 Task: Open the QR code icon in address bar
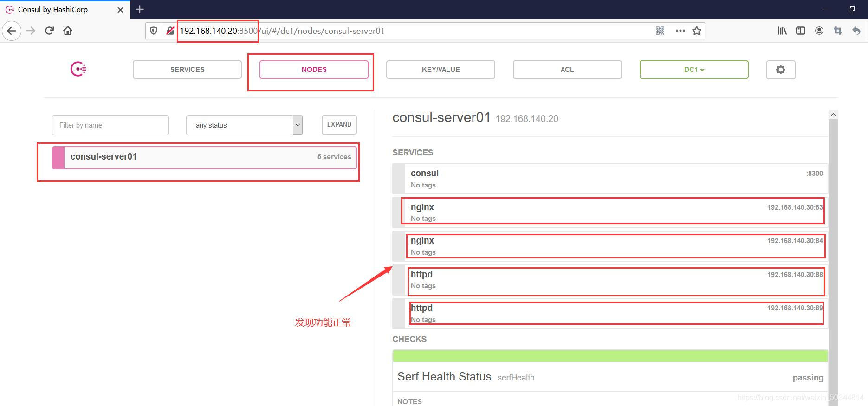tap(660, 31)
